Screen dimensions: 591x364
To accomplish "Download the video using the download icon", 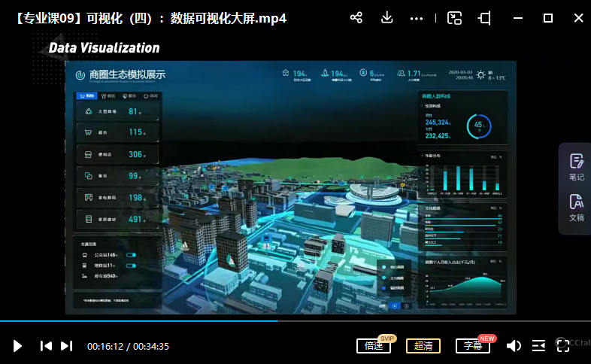I will pyautogui.click(x=387, y=17).
